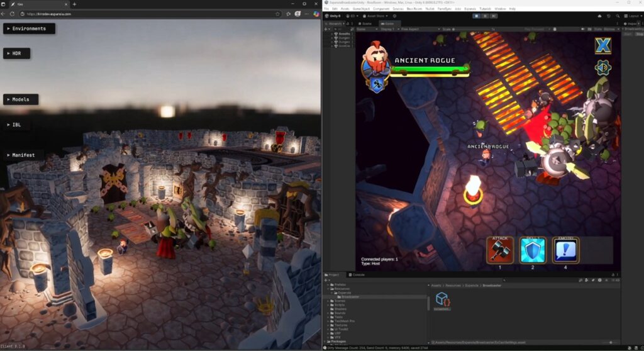The height and width of the screenshot is (351, 644).
Task: Trigger the exclamation emote ability
Action: click(x=565, y=250)
